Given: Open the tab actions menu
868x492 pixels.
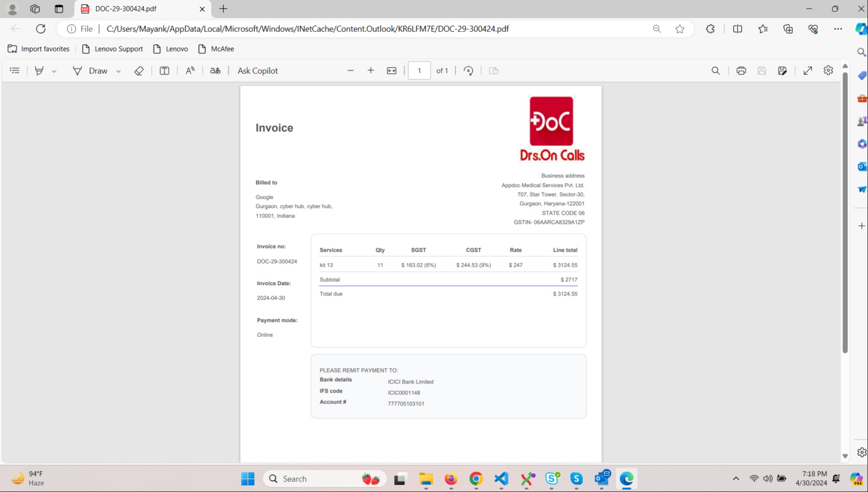Looking at the screenshot, I should (59, 9).
